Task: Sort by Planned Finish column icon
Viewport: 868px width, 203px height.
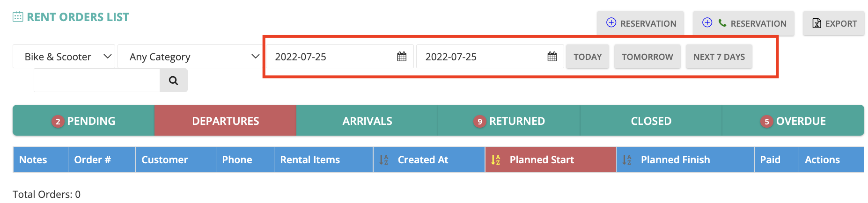Action: [627, 160]
